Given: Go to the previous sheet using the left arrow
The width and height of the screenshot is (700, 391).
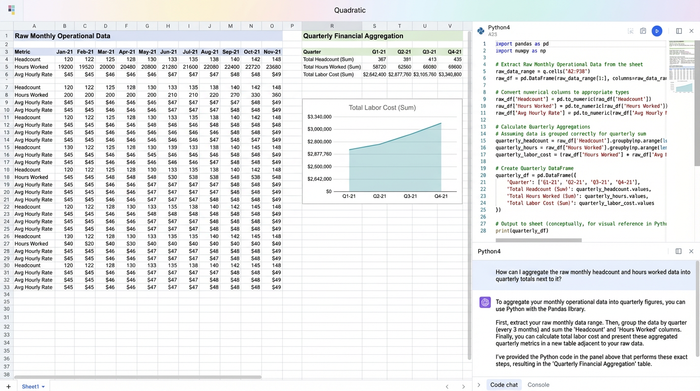Looking at the screenshot, I should pyautogui.click(x=447, y=387).
